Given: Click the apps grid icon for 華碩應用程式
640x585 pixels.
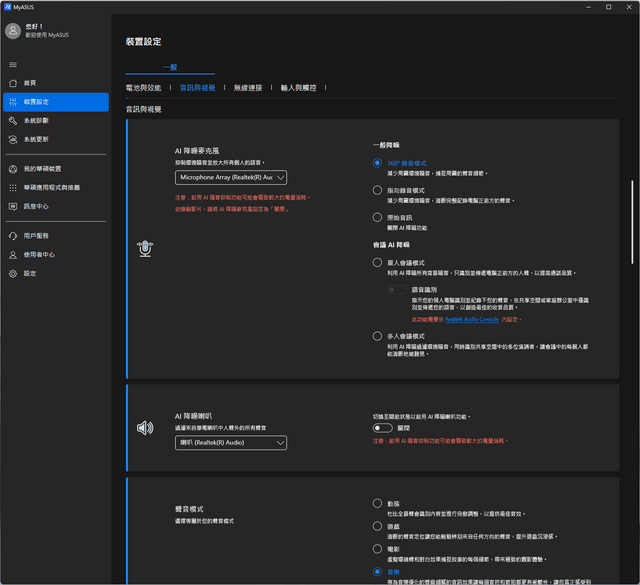Looking at the screenshot, I should click(x=13, y=188).
